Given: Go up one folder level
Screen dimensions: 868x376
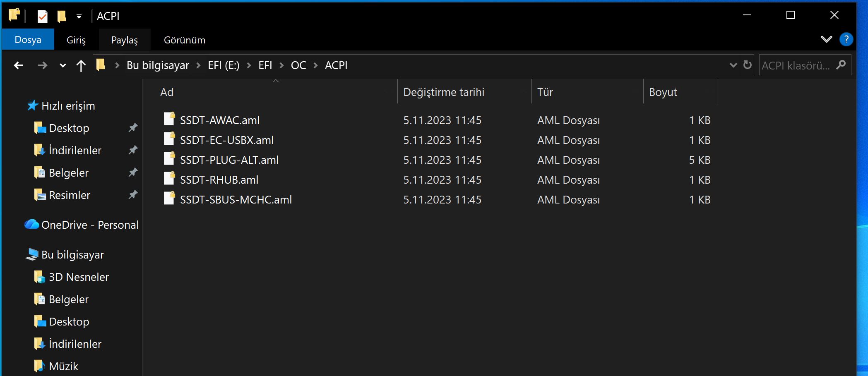Looking at the screenshot, I should [x=81, y=65].
